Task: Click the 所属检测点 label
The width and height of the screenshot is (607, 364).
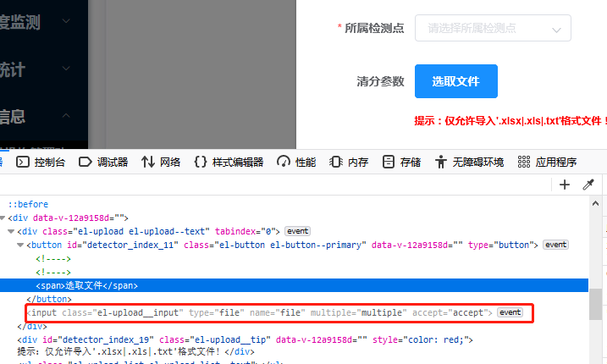Action: point(374,28)
